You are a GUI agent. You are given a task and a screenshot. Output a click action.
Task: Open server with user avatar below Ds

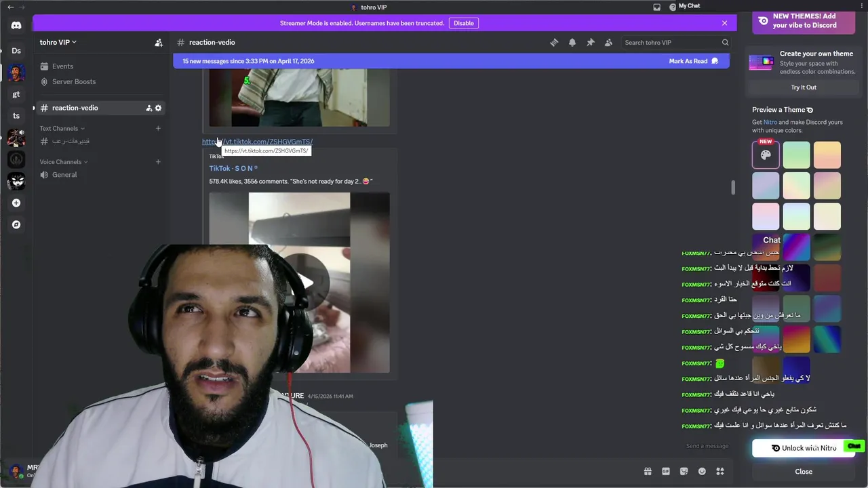16,73
